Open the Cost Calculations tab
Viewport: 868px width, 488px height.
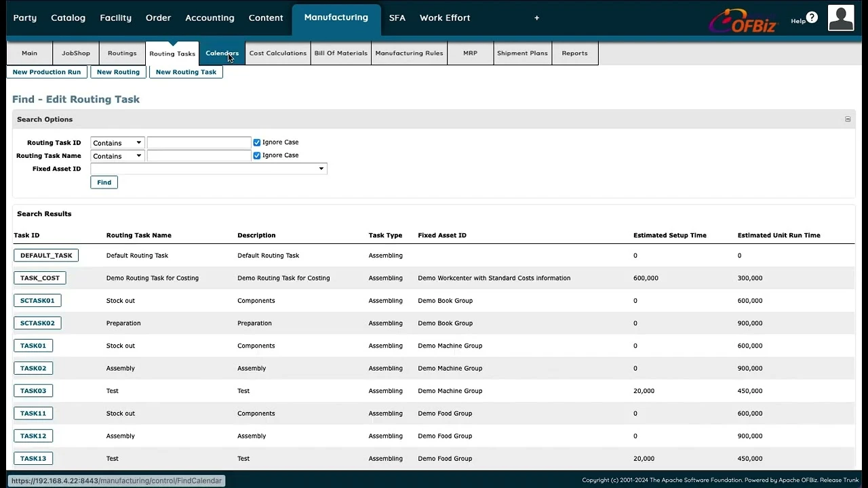278,53
